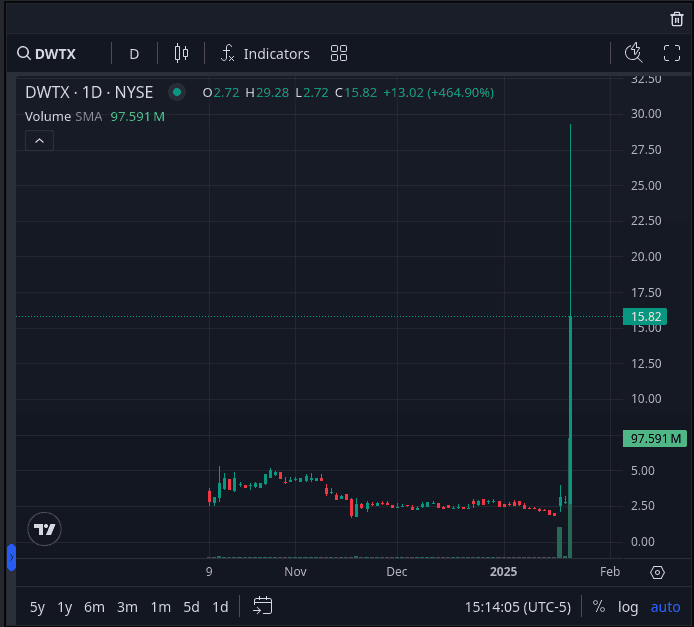The image size is (694, 627).
Task: Click the L2.72 low value
Action: (x=312, y=92)
